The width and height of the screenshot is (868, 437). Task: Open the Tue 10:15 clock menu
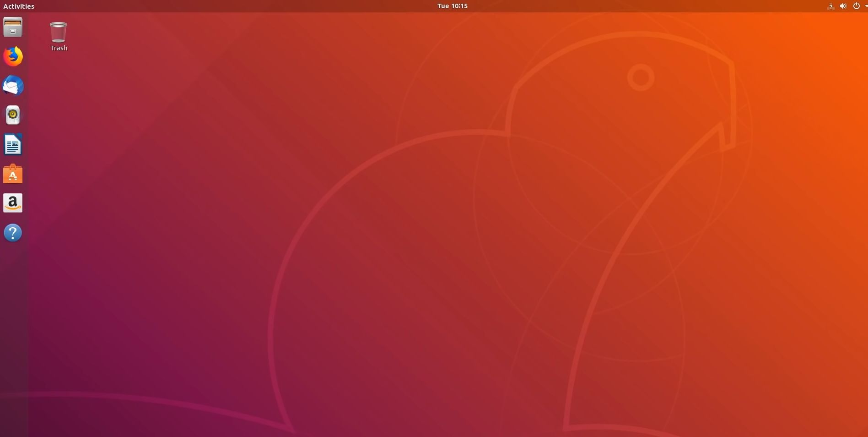point(452,6)
